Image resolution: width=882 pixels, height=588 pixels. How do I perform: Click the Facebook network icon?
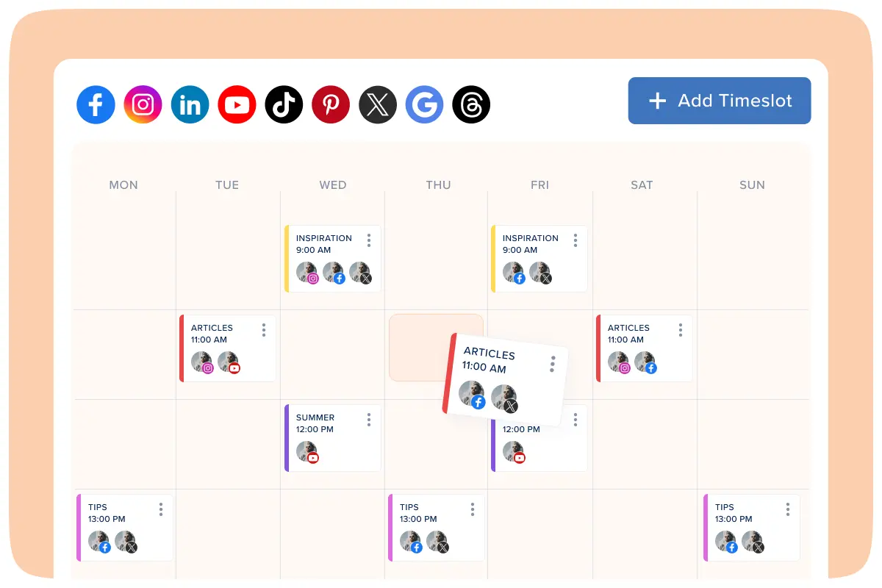(x=96, y=104)
